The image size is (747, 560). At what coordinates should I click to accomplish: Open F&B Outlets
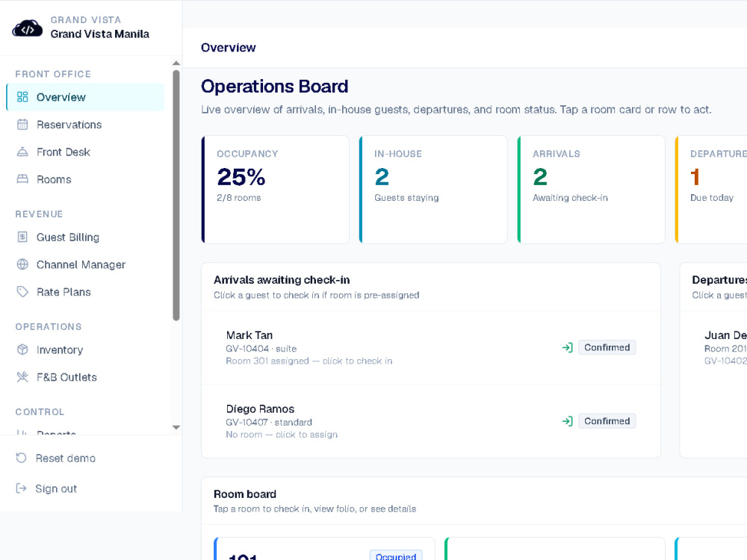pyautogui.click(x=86, y=377)
